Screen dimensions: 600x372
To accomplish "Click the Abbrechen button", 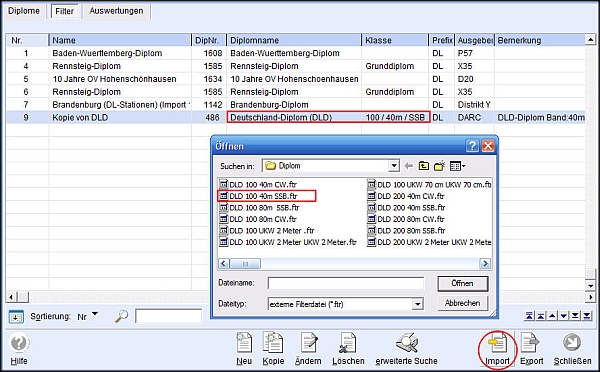I will (463, 303).
